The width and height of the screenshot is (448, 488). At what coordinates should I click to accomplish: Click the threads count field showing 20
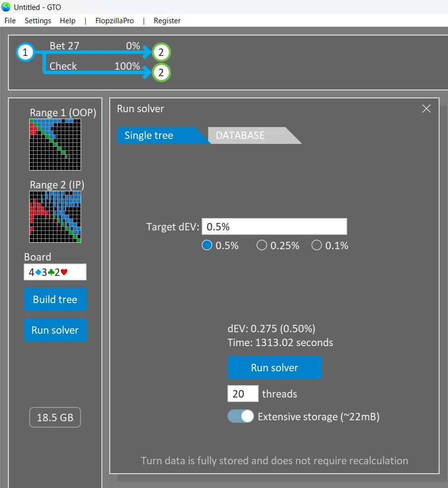243,394
